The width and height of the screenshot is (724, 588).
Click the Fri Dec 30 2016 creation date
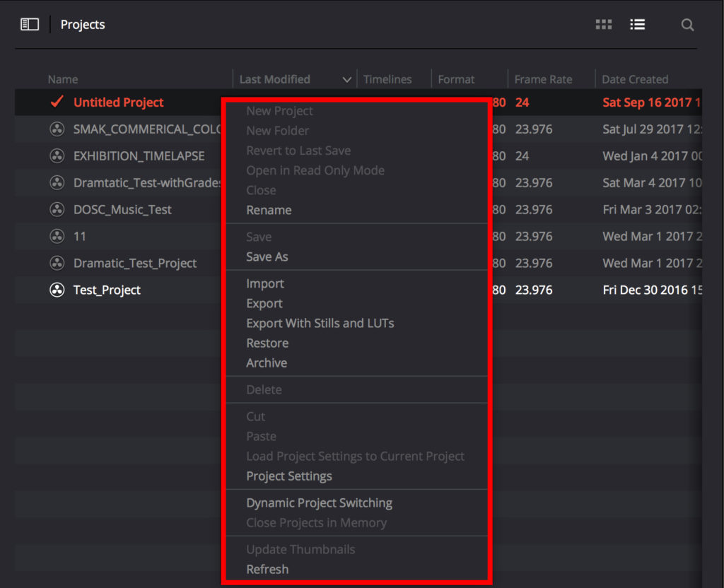point(652,290)
